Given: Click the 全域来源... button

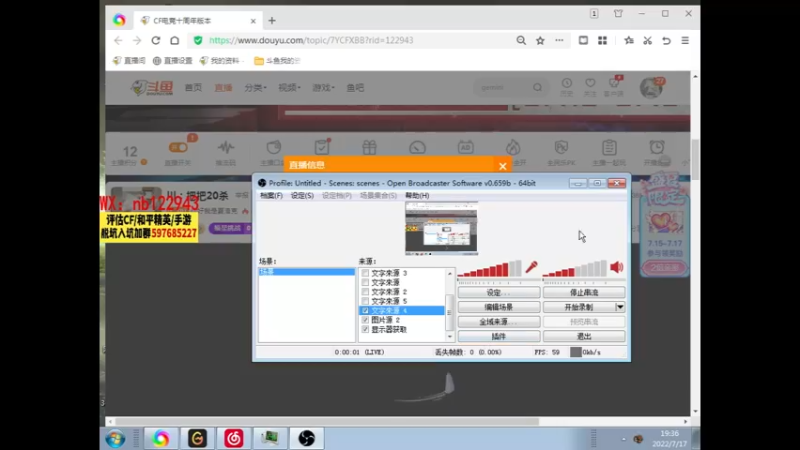Looking at the screenshot, I should coord(498,322).
